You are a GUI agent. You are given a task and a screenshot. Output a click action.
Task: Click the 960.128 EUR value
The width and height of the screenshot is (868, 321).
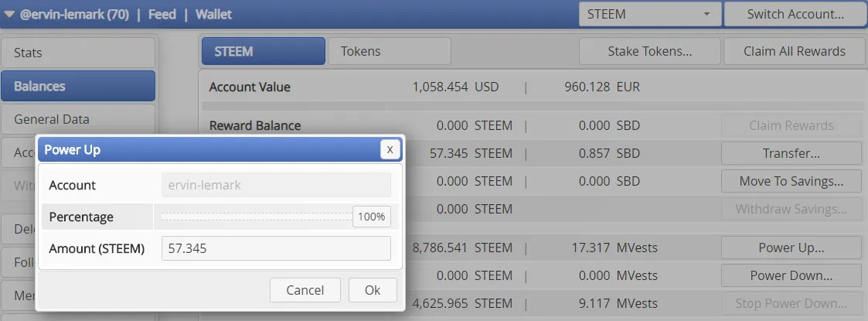(x=602, y=87)
